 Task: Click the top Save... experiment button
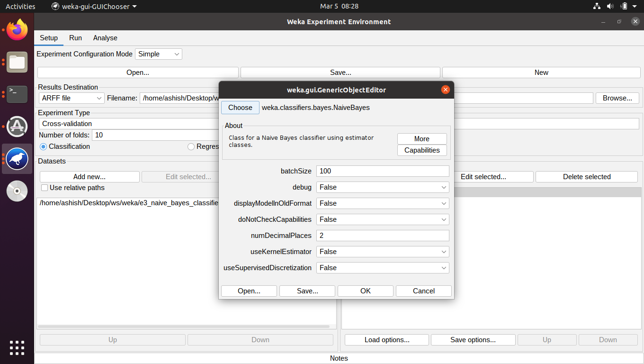coord(340,73)
